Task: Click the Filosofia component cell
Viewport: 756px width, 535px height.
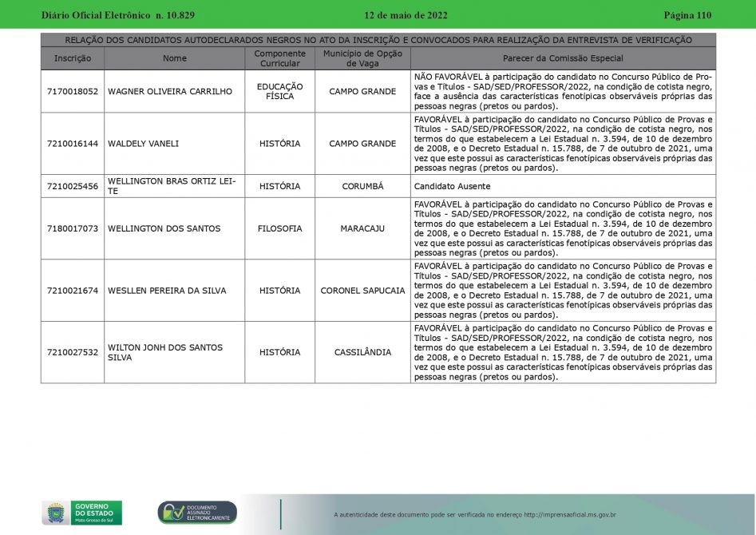Action: (279, 228)
